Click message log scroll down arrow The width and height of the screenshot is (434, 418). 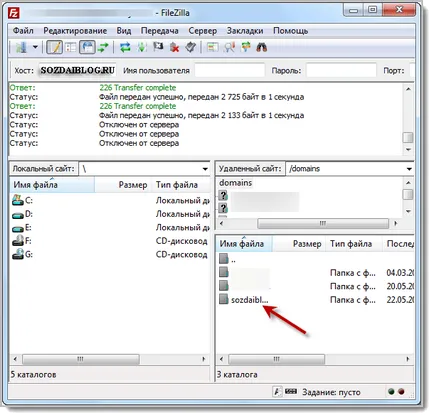(x=408, y=150)
